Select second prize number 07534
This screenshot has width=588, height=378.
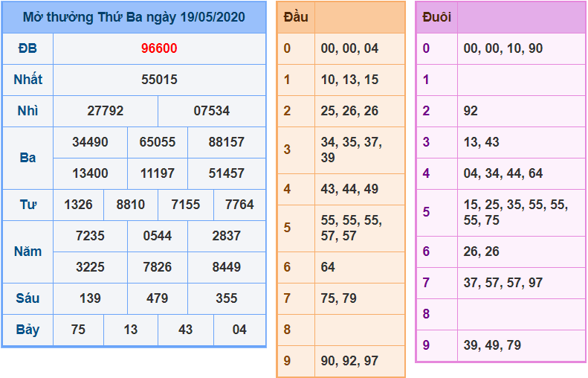point(212,111)
